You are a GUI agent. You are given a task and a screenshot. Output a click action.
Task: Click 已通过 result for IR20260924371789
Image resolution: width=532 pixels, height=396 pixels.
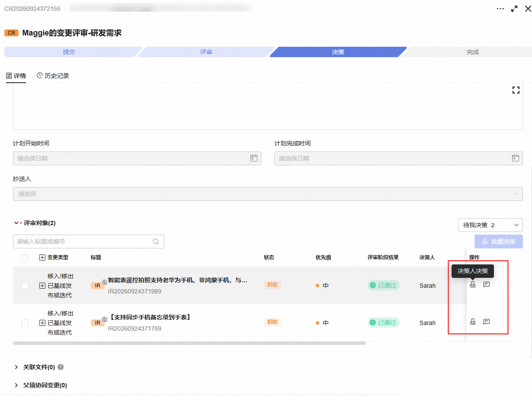point(384,322)
